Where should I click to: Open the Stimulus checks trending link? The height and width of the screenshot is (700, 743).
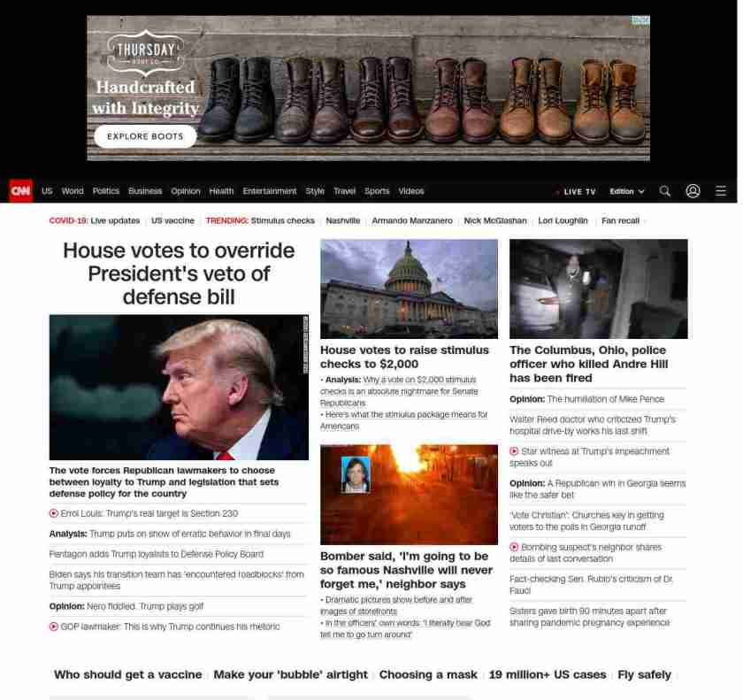(x=282, y=220)
